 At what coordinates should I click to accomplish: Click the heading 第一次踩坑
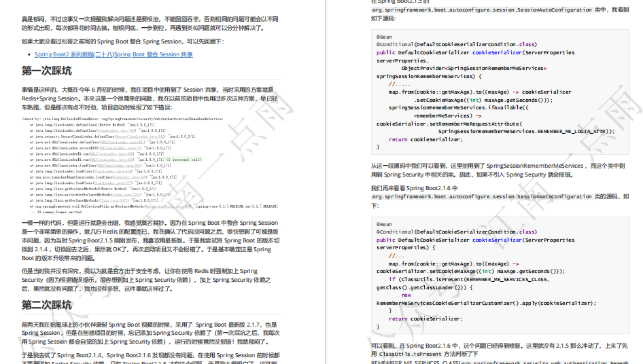tap(47, 71)
